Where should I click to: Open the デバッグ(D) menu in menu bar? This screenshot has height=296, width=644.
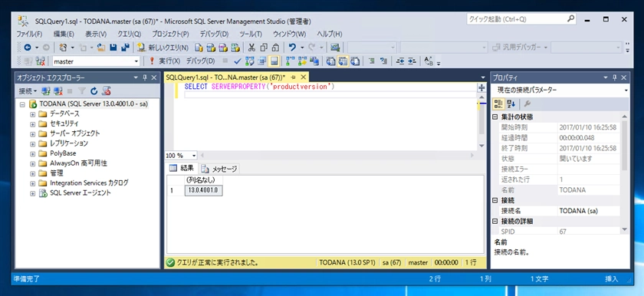pos(214,34)
